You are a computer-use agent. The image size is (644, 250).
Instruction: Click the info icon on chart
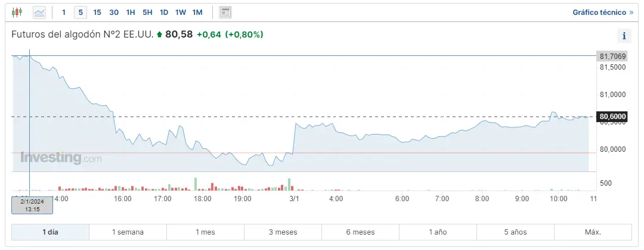[624, 36]
